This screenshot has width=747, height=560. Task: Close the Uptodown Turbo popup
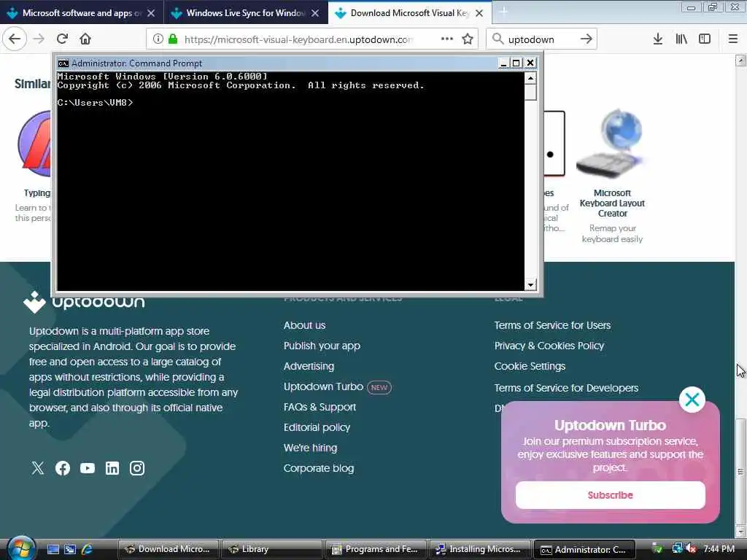(x=692, y=400)
